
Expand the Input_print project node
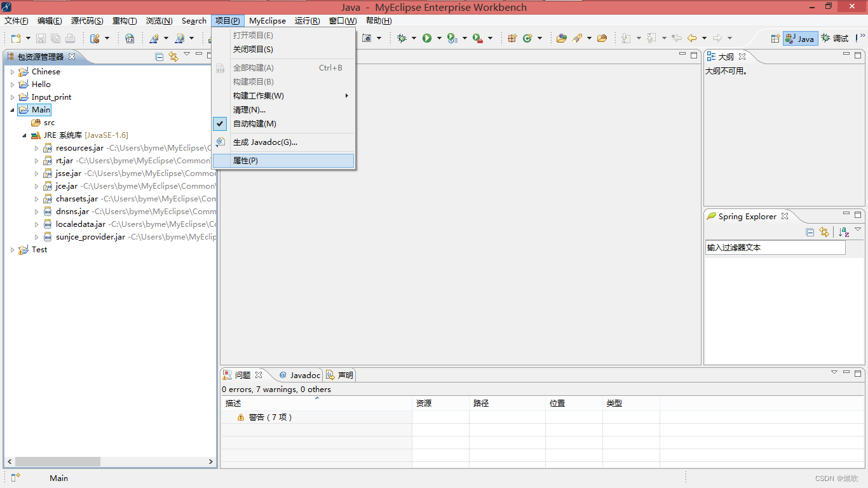[x=12, y=97]
